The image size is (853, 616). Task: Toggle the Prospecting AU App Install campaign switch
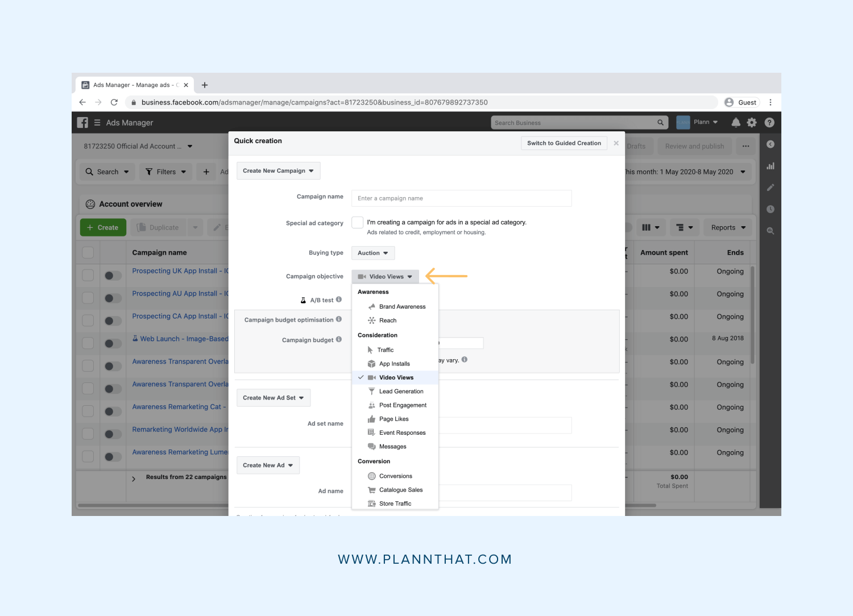(113, 298)
